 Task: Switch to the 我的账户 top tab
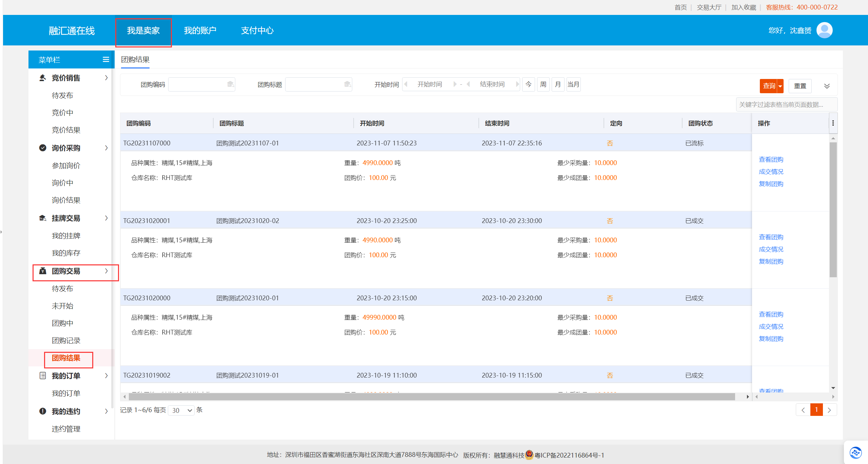pos(200,31)
